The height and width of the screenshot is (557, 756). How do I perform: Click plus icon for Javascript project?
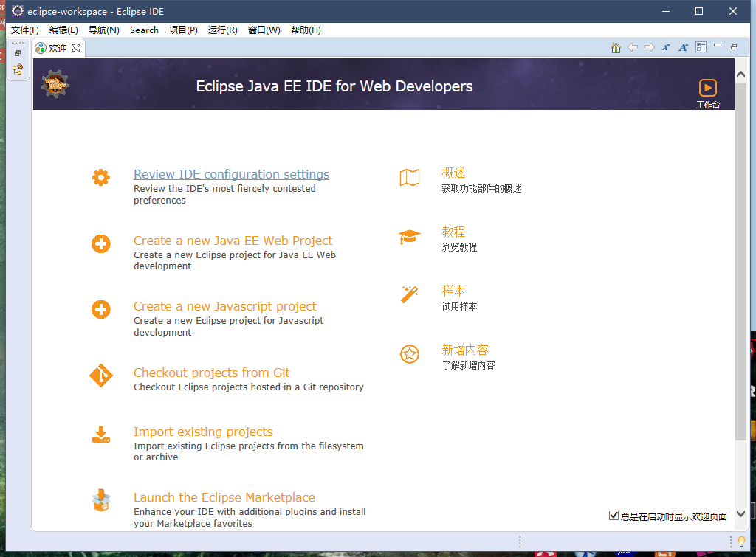pyautogui.click(x=100, y=309)
